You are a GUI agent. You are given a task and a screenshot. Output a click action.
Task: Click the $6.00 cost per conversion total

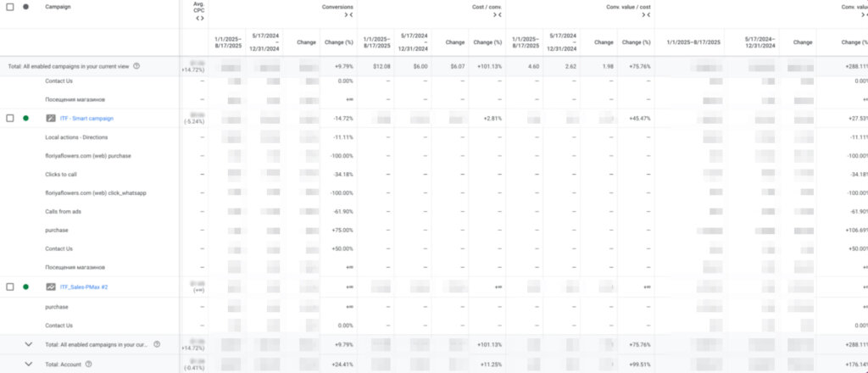[x=420, y=66]
